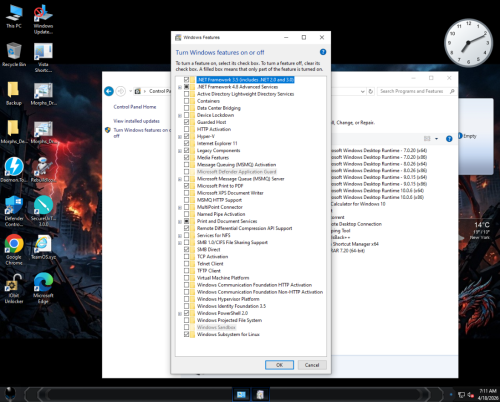Select the Shortcut Manager x64 entry
This screenshot has height=402, width=500.
click(x=355, y=244)
